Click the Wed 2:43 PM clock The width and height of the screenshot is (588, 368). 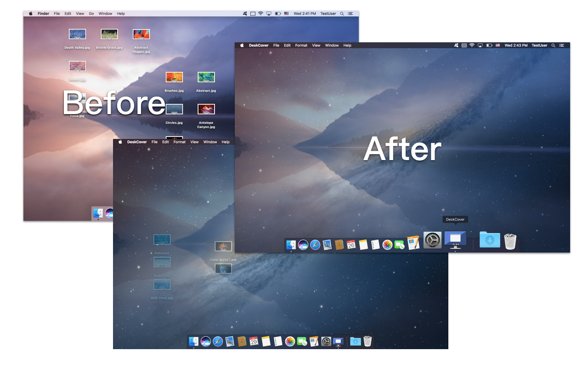(x=516, y=45)
